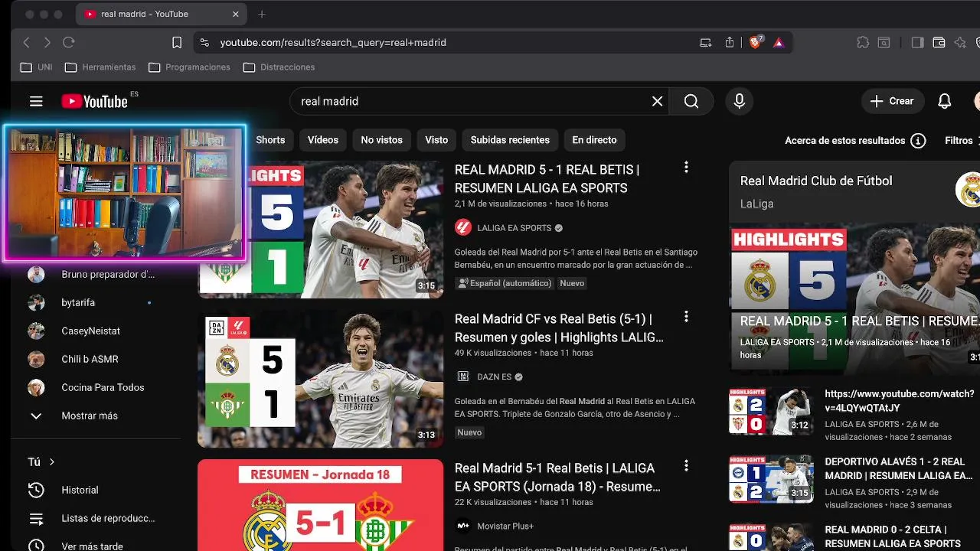Click the Real Madrid crest in the side panel

(969, 189)
